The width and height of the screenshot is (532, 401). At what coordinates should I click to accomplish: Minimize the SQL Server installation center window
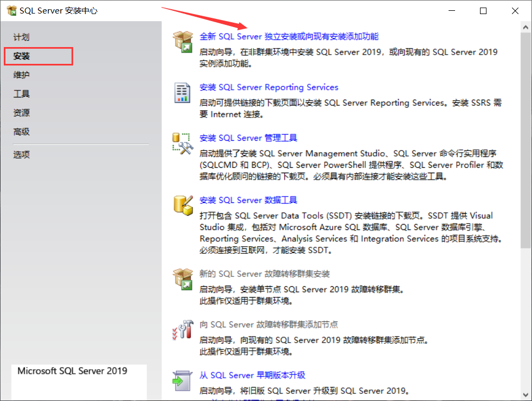[452, 11]
